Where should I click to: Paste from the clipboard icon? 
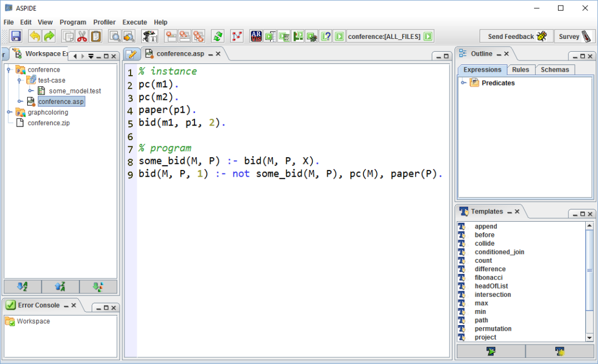click(96, 36)
